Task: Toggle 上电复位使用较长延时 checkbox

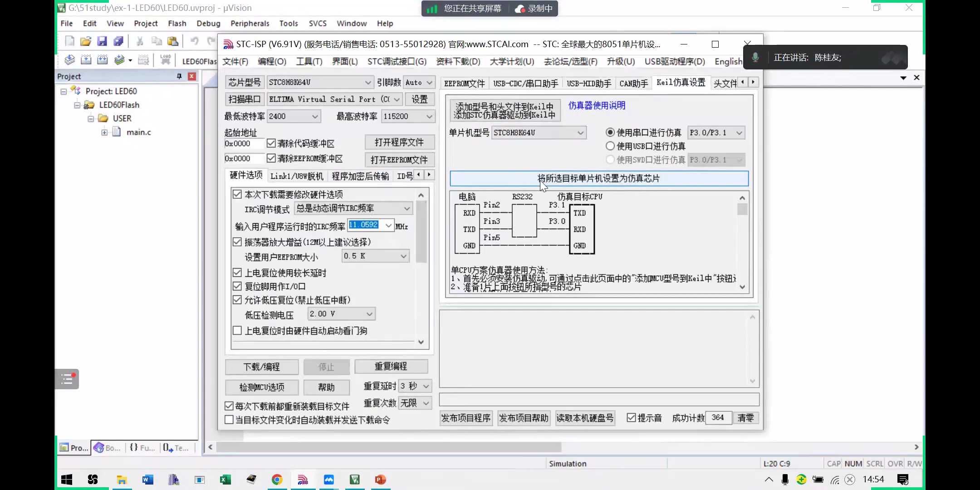Action: click(237, 273)
